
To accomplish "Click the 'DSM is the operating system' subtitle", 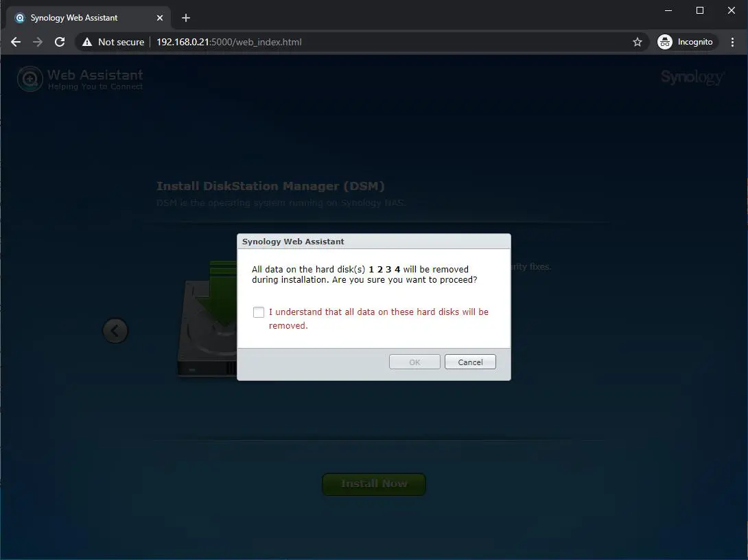I will point(281,202).
